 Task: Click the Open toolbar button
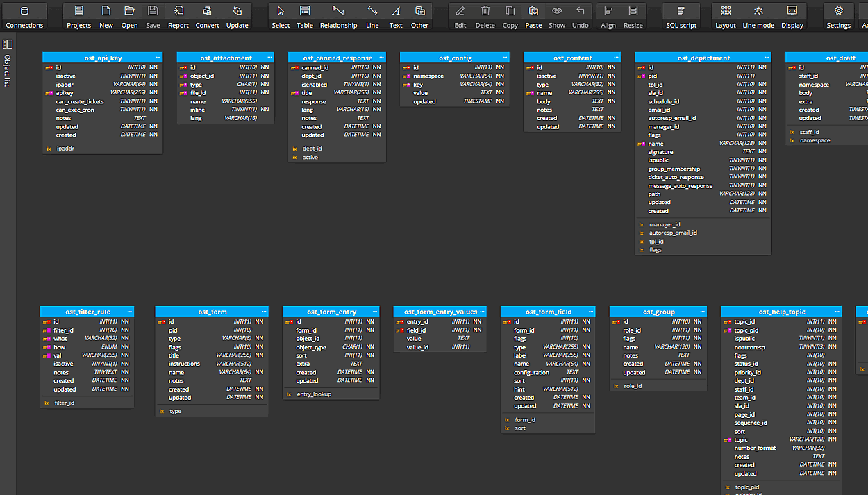point(129,17)
